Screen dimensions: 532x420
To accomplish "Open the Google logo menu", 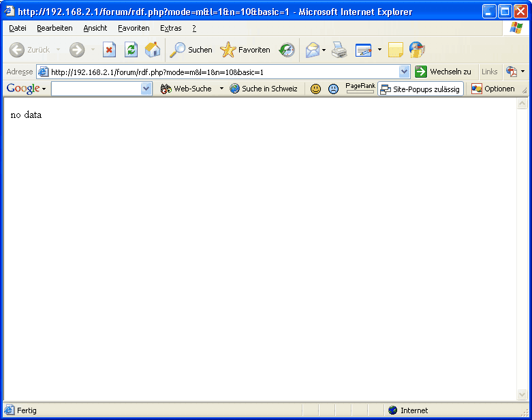I will point(26,89).
